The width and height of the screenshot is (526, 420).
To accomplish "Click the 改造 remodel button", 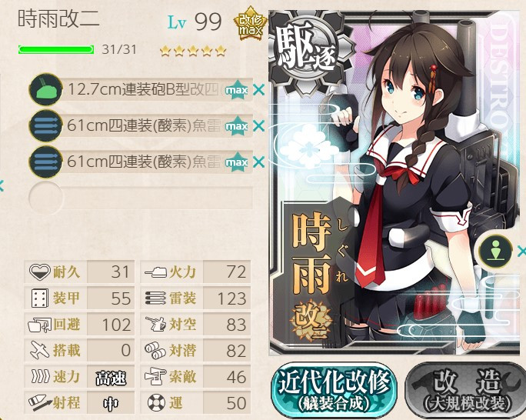I will point(466,391).
